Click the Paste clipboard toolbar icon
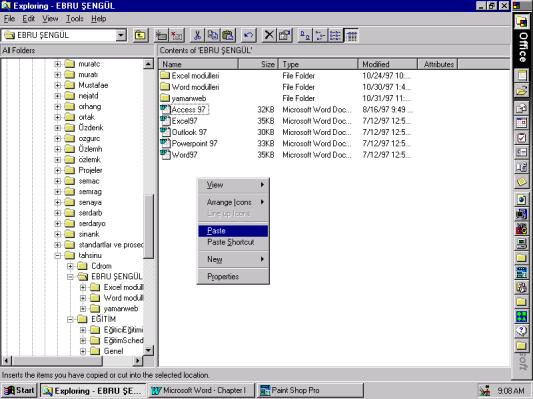533x399 pixels. 228,35
